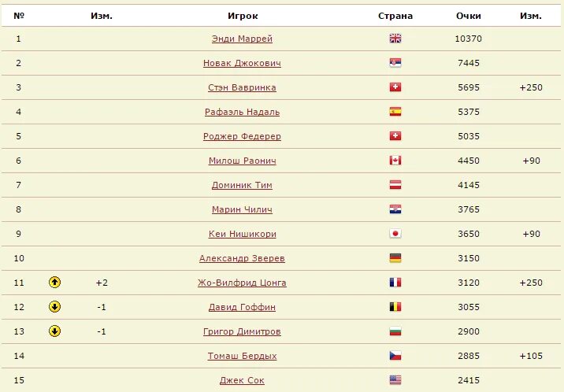Click the down arrow icon in Давид Гоффин's row

click(54, 307)
